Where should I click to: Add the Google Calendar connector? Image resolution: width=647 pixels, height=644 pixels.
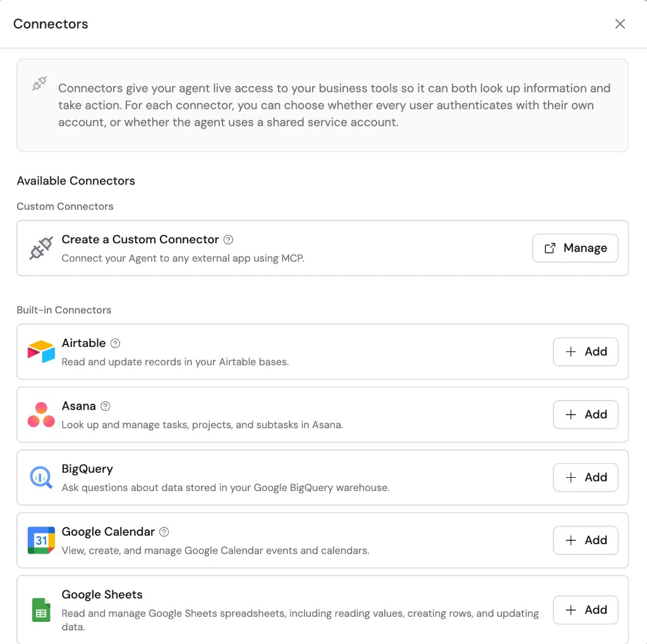point(585,540)
